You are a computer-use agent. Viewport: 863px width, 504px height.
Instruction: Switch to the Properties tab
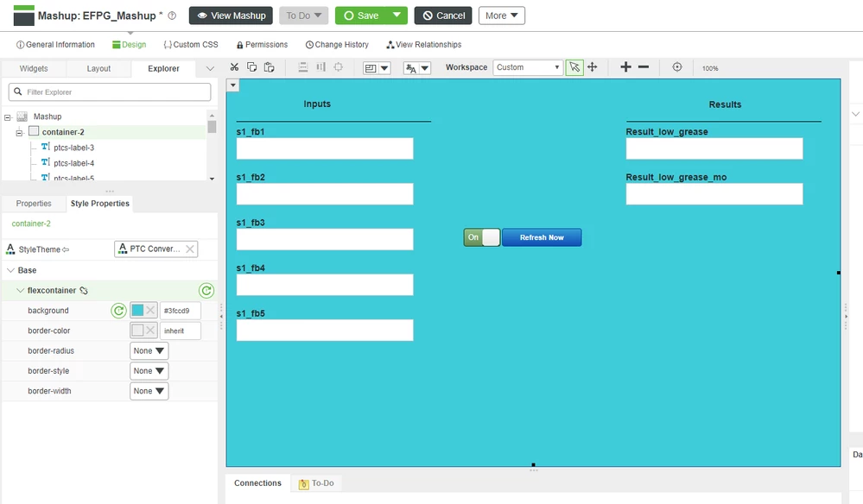pos(34,204)
